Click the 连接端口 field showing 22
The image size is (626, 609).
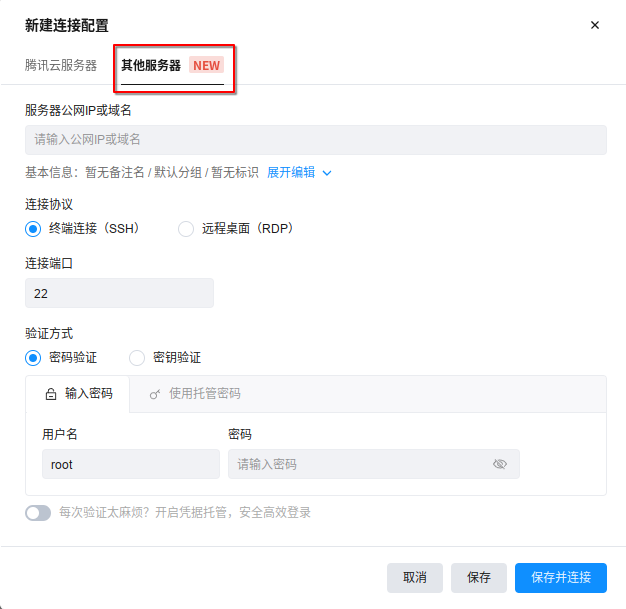[x=119, y=293]
